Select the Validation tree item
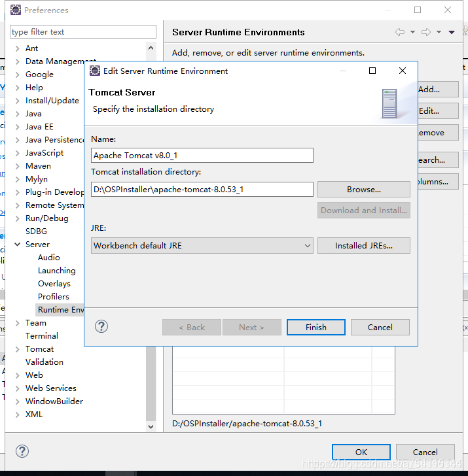The height and width of the screenshot is (476, 468). pyautogui.click(x=45, y=362)
